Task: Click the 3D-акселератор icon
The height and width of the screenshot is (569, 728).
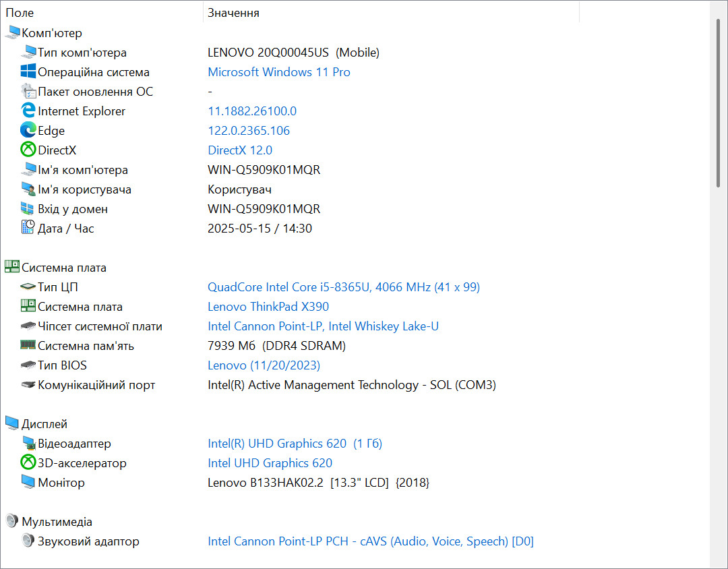Action: [28, 462]
